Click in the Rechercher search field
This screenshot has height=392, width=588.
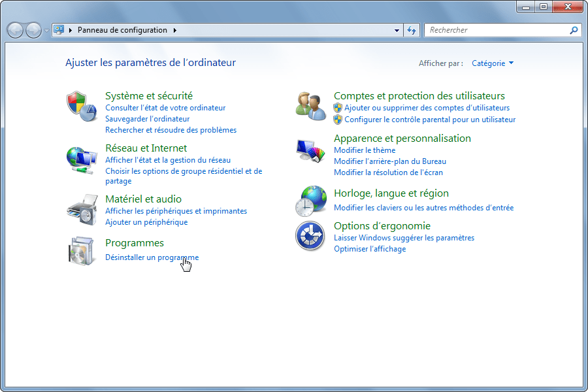click(497, 30)
